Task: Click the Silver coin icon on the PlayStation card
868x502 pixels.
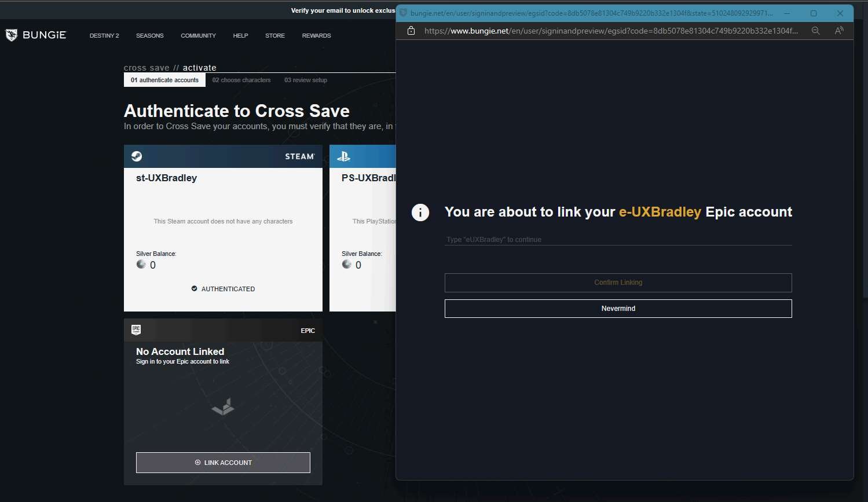Action: pyautogui.click(x=347, y=265)
